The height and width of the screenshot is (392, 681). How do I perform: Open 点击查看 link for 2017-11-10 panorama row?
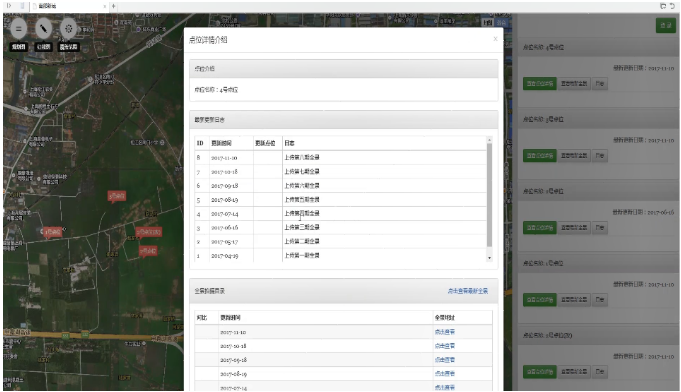coord(444,332)
